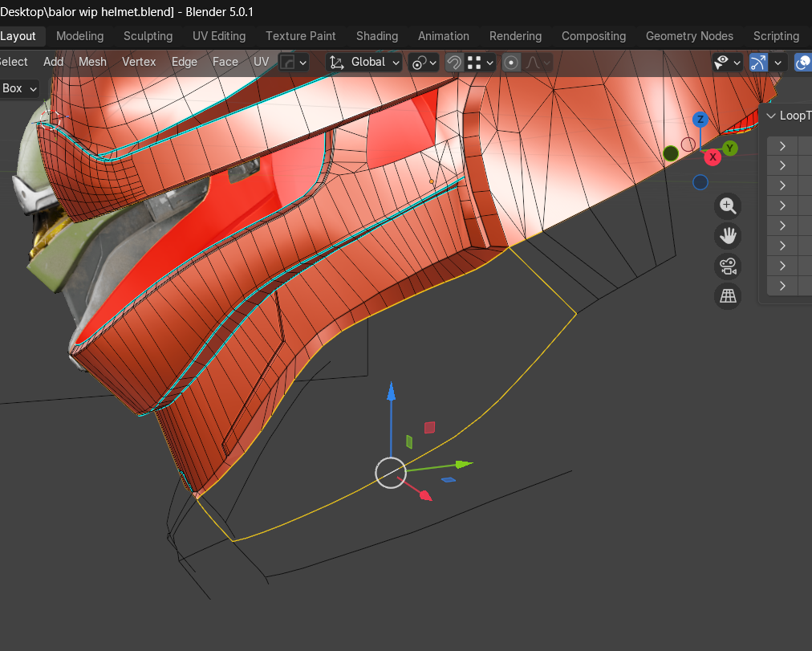Viewport: 812px width, 651px height.
Task: Click the hand pan view icon
Action: pyautogui.click(x=728, y=236)
